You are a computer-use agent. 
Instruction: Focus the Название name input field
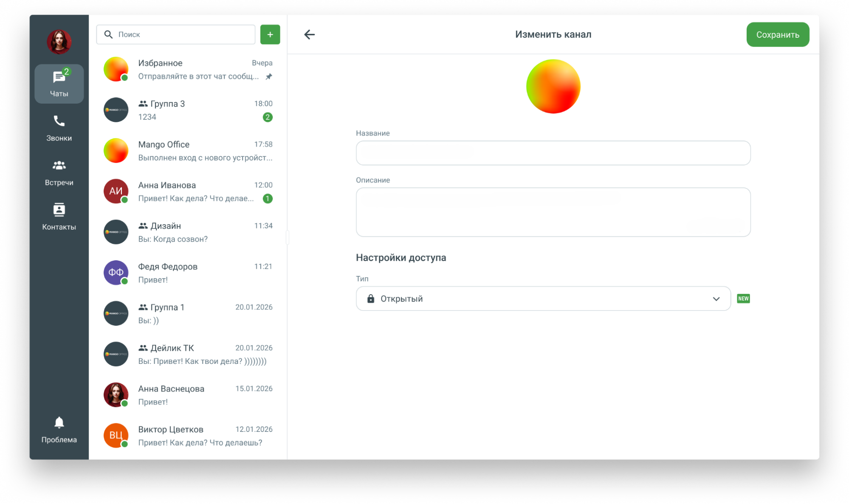(553, 153)
